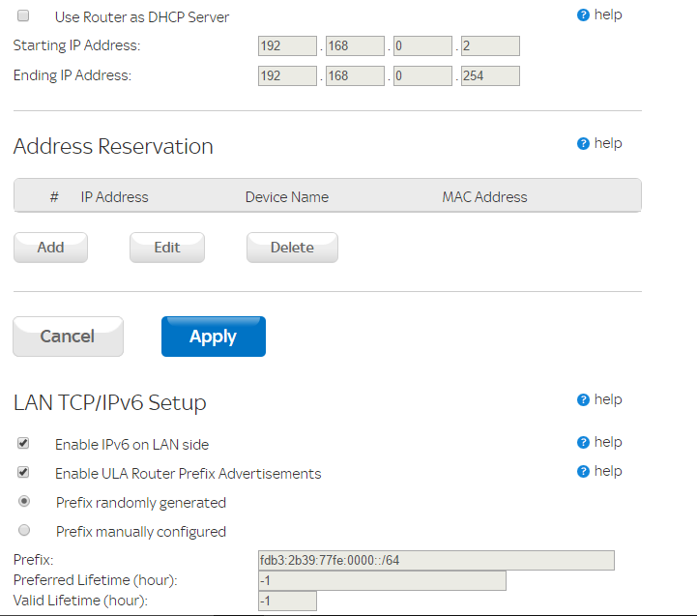This screenshot has height=616, width=697.
Task: Click help text beside Address Reservation heading
Action: coord(608,143)
